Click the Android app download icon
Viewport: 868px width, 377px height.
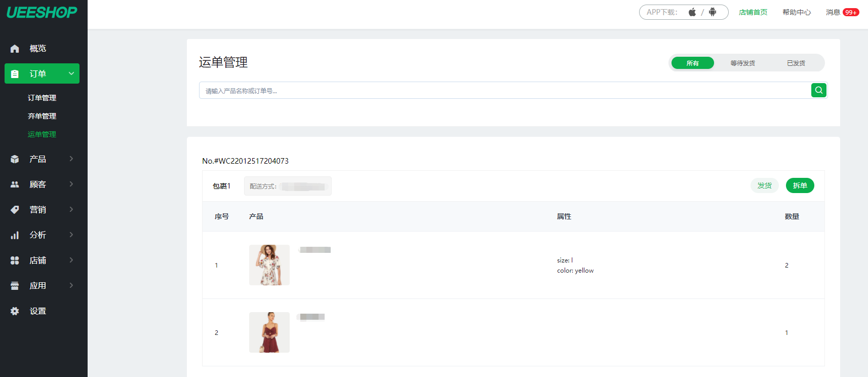coord(713,12)
